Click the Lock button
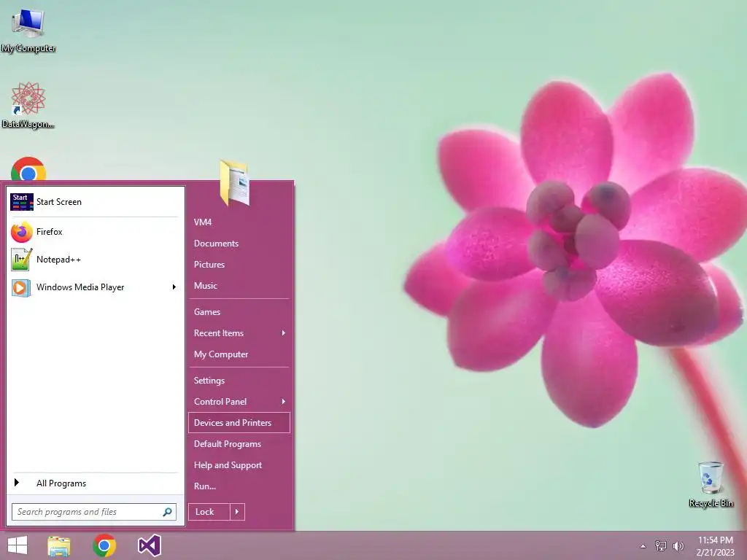The image size is (747, 560). (209, 512)
